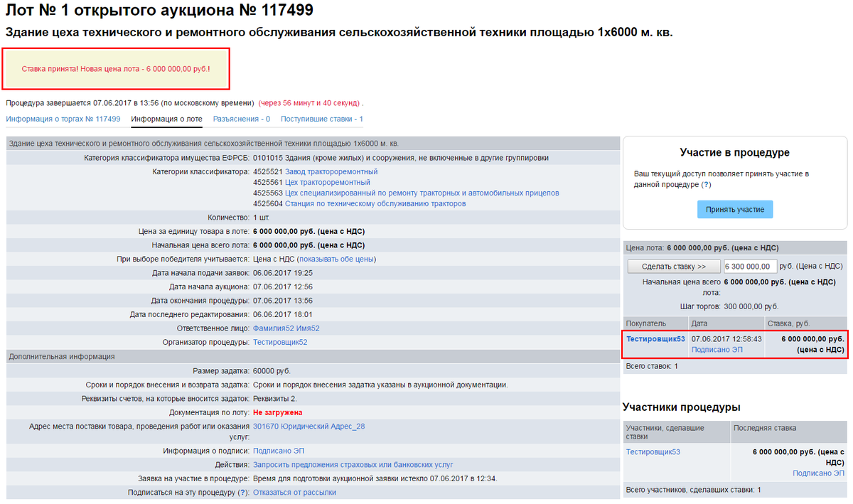Open 'Станция по техническому обслуживанию тракторов' link

375,204
